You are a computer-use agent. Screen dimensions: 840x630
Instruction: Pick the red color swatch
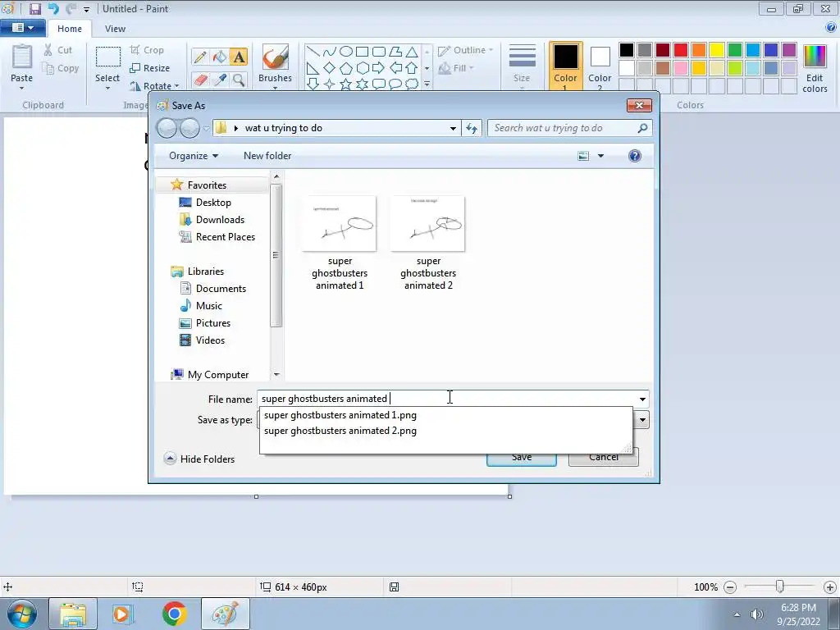point(680,50)
